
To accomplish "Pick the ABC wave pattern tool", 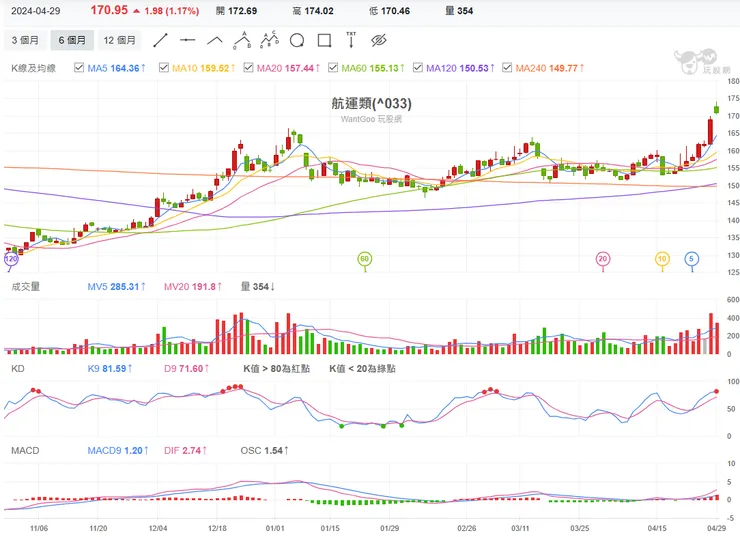I will click(241, 41).
